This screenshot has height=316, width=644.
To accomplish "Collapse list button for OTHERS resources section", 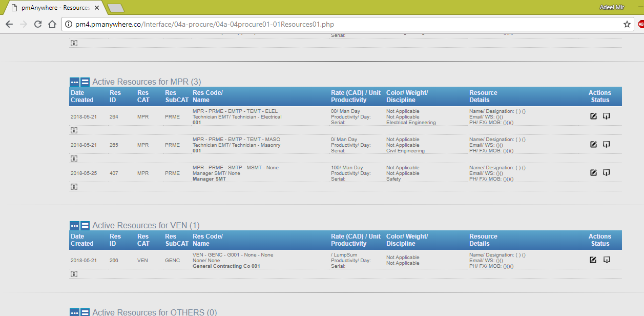I will click(85, 312).
